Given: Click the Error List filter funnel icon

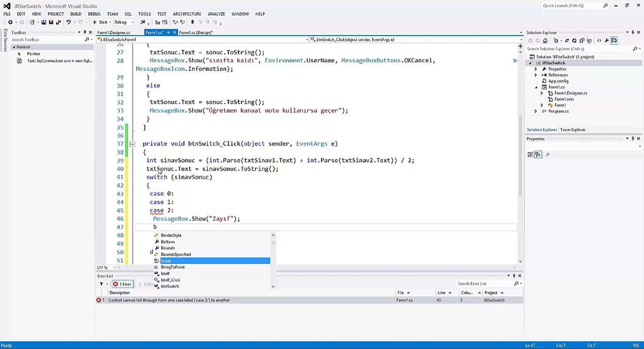Looking at the screenshot, I should [101, 284].
